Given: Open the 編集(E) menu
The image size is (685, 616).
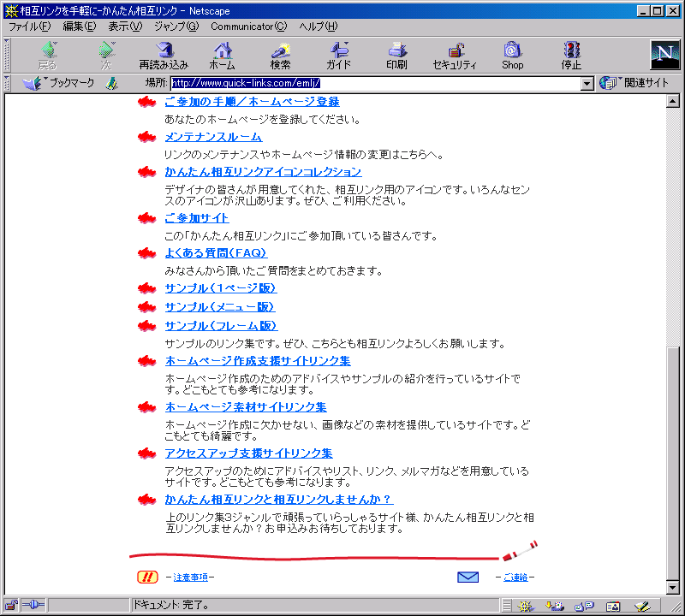Looking at the screenshot, I should [79, 27].
